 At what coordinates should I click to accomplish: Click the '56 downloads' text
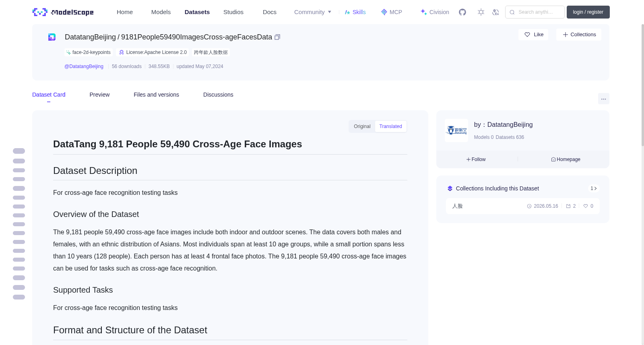(127, 66)
